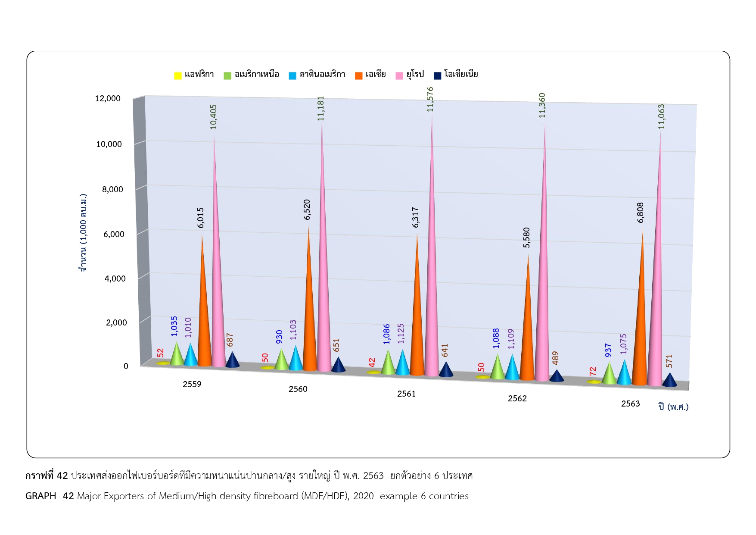Click the data label 6,808
Image resolution: width=756 pixels, height=535 pixels.
coord(641,213)
